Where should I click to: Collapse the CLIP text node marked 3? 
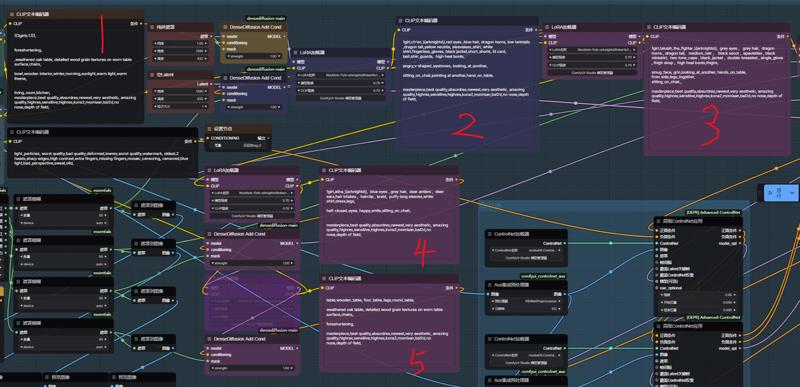(x=649, y=27)
